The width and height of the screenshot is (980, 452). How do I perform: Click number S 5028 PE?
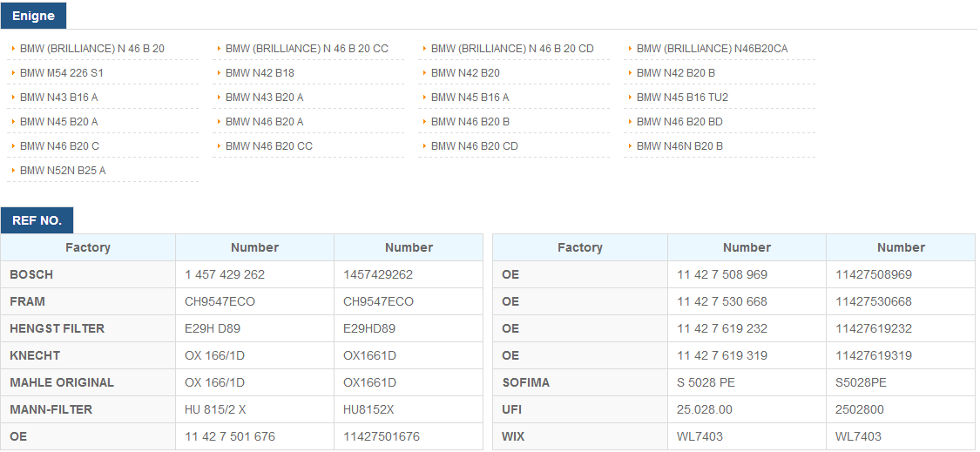coord(706,382)
